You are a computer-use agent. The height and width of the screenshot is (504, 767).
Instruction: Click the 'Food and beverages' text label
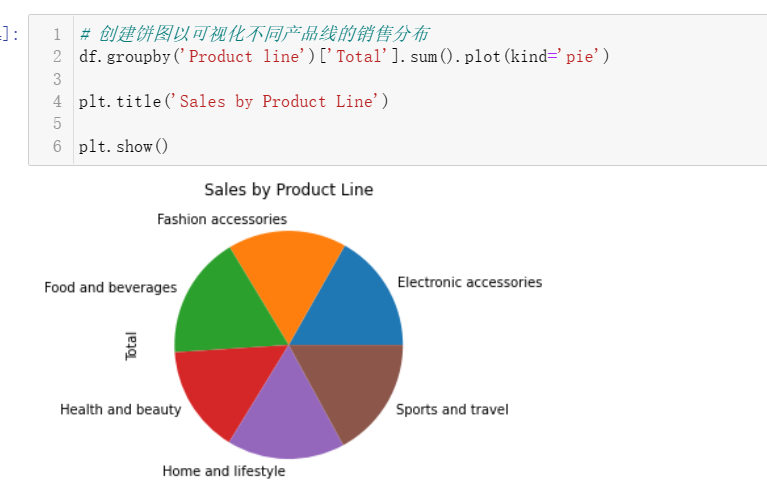click(110, 287)
